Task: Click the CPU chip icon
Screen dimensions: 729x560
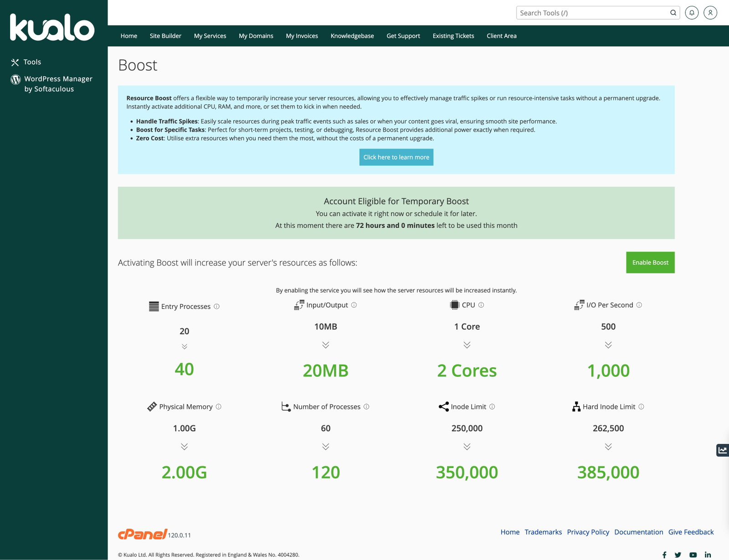Action: (455, 305)
